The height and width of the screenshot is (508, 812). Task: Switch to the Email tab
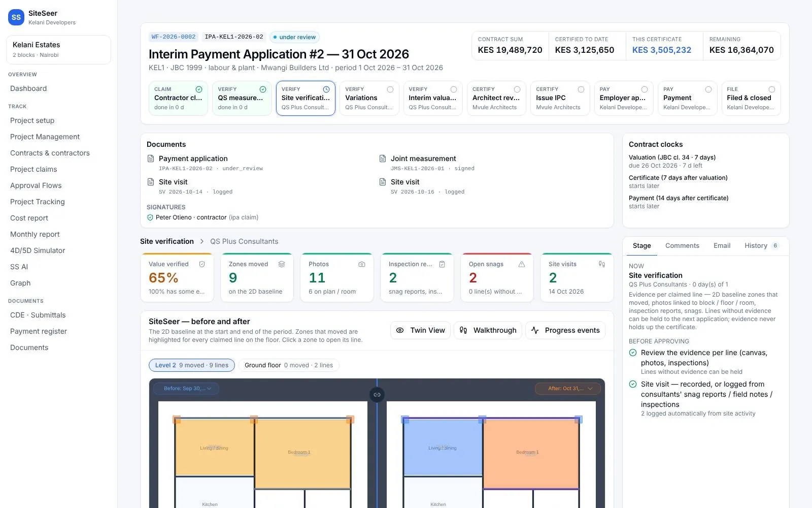pyautogui.click(x=722, y=246)
